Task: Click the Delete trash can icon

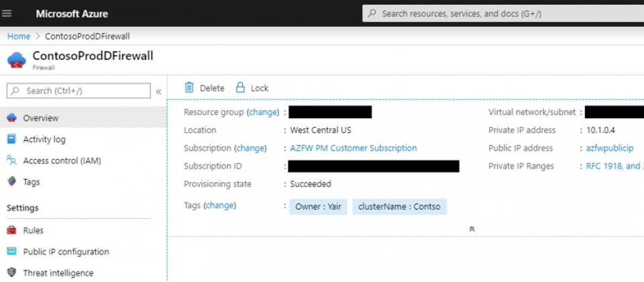Action: coord(189,87)
